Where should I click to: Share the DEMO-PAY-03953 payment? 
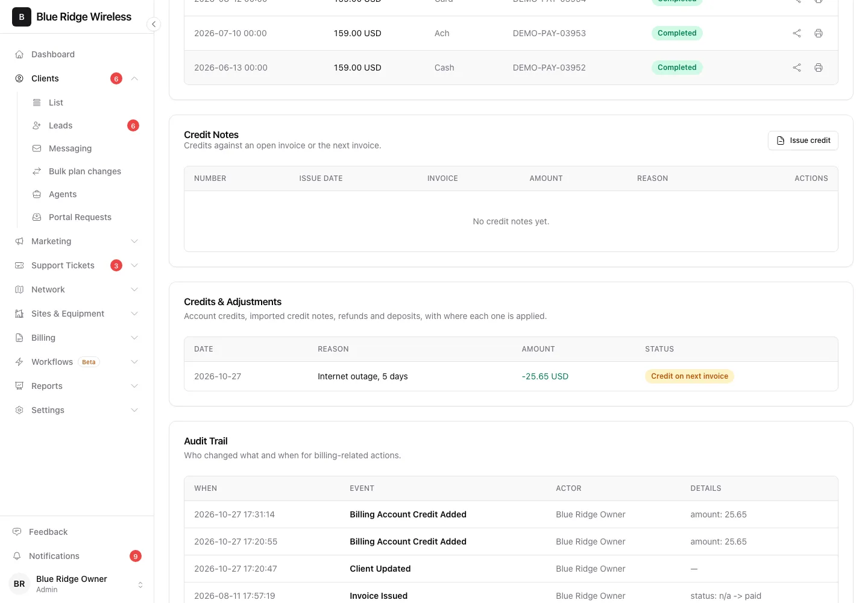click(x=797, y=33)
